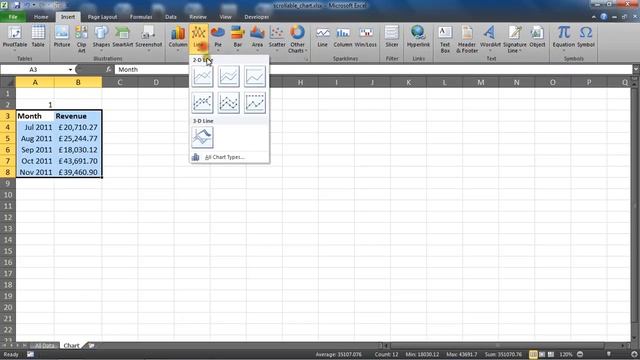Open the Screenshot tool dropdown
Image resolution: width=640 pixels, height=360 pixels.
pyautogui.click(x=149, y=38)
